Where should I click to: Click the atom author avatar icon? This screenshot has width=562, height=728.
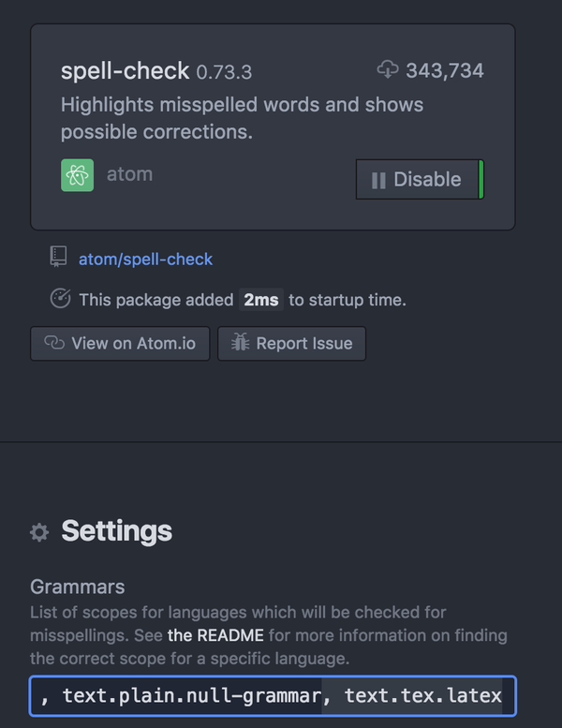click(x=77, y=175)
